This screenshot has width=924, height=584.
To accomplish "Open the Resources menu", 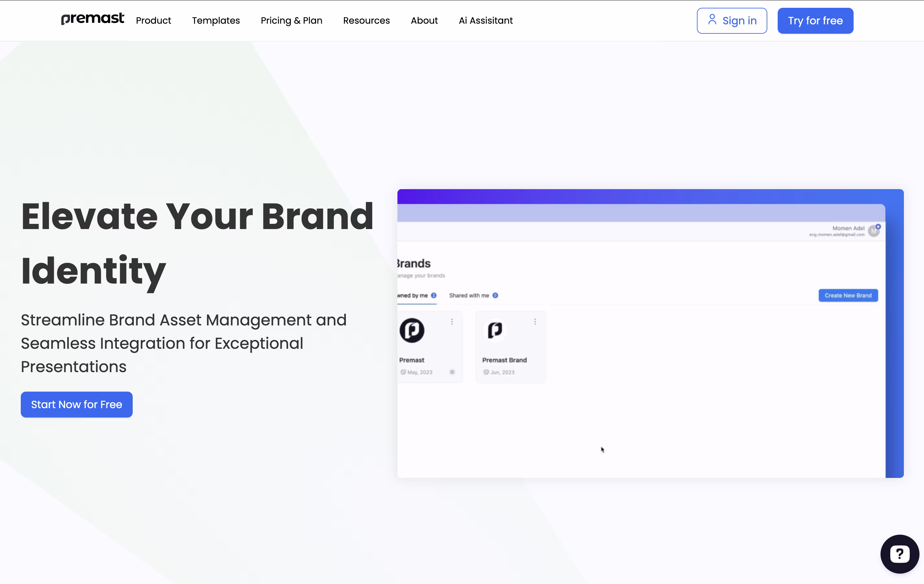I will point(367,20).
